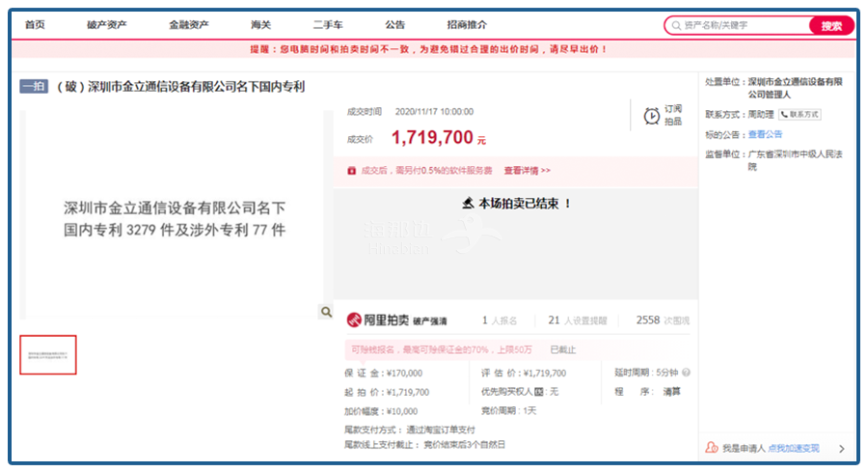Viewport: 868px width, 472px height.
Task: Click the info icon beside 优先购买权人
Action: (538, 392)
